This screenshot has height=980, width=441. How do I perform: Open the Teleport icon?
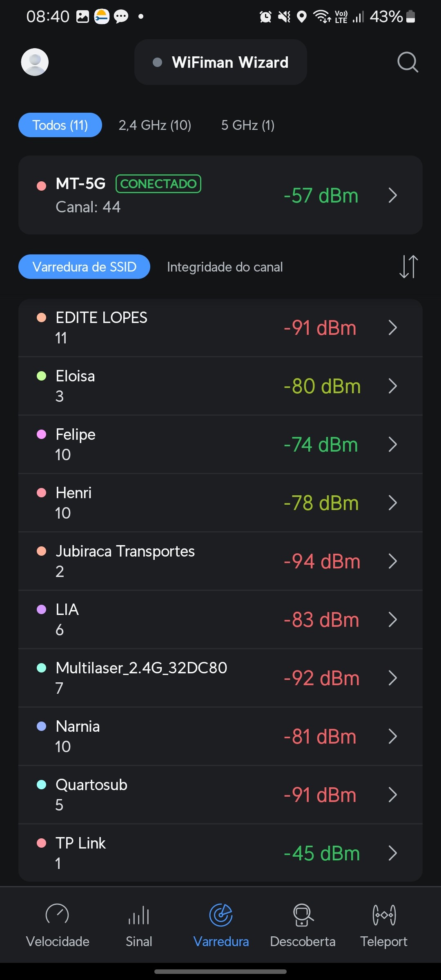[384, 915]
